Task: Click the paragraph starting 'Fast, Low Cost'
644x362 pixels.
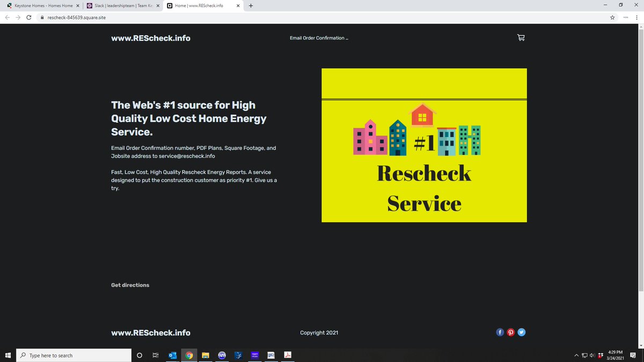Action: coord(194,180)
